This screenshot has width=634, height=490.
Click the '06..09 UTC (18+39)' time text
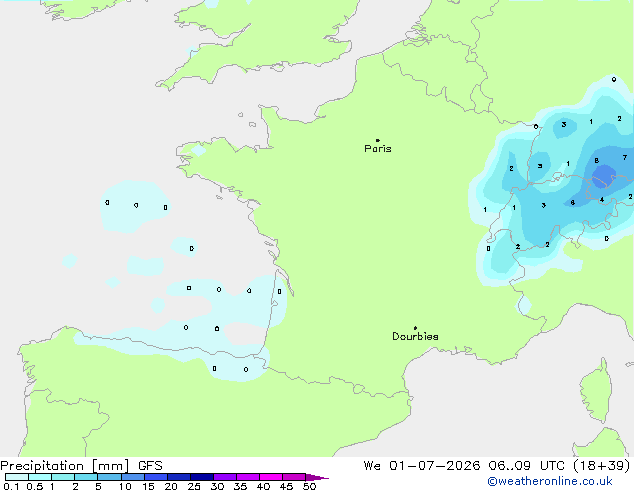point(559,466)
